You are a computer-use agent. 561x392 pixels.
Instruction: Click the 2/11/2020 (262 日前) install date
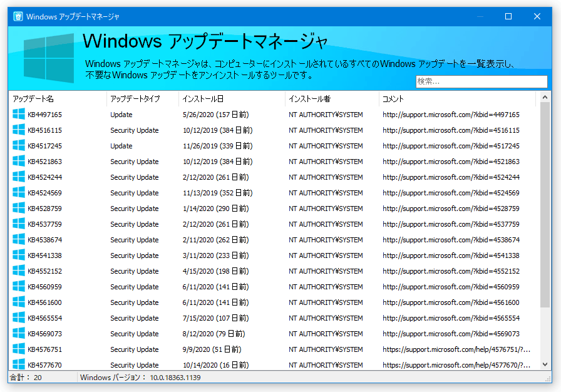216,240
